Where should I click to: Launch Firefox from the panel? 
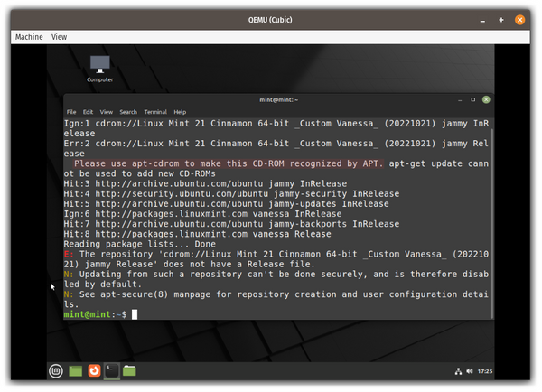tap(93, 369)
